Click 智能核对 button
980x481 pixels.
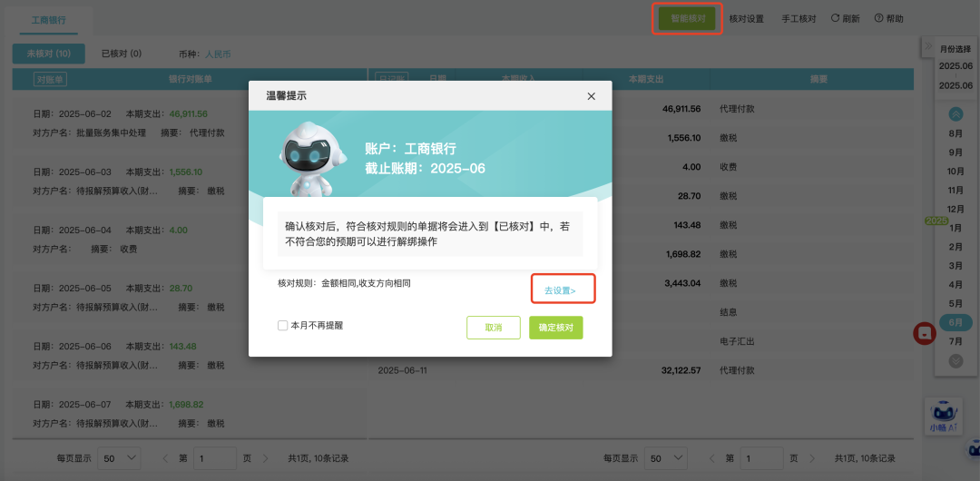(688, 19)
